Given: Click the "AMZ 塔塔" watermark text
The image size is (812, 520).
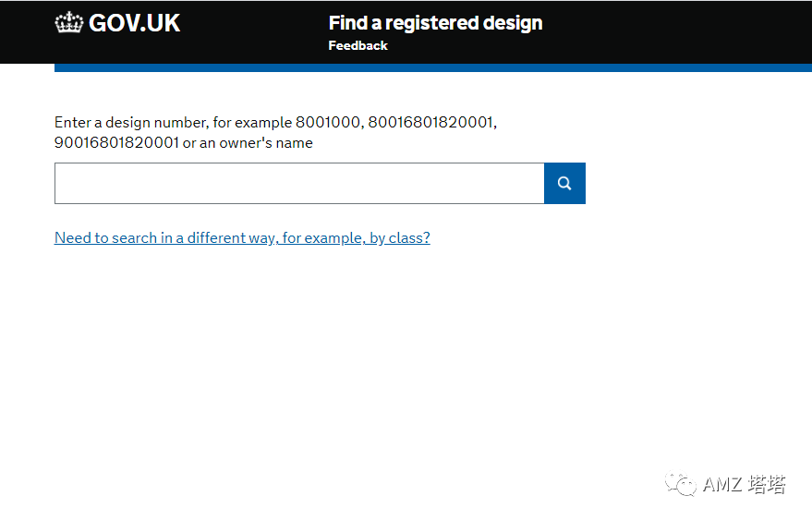Looking at the screenshot, I should [745, 485].
